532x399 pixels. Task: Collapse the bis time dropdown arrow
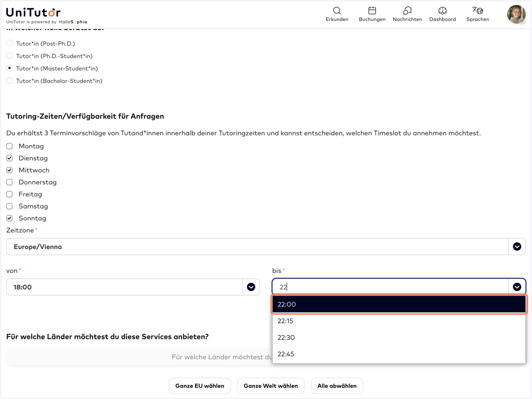click(x=517, y=287)
